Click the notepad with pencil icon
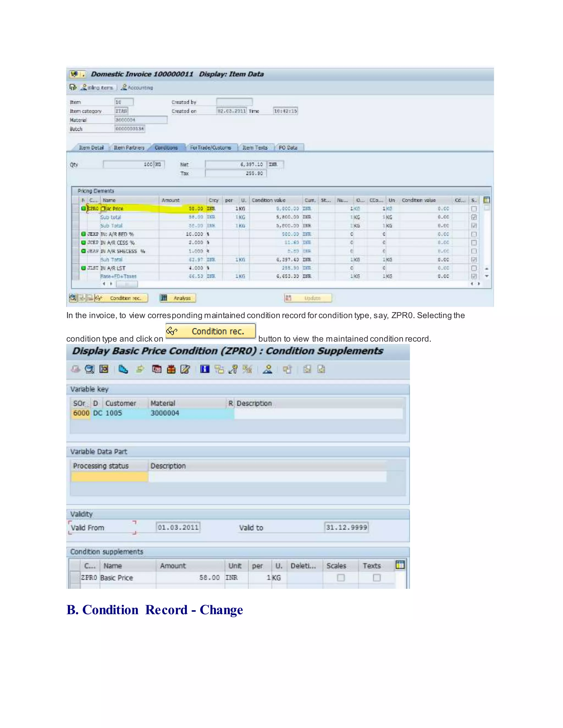The width and height of the screenshot is (563, 728). pyautogui.click(x=185, y=369)
